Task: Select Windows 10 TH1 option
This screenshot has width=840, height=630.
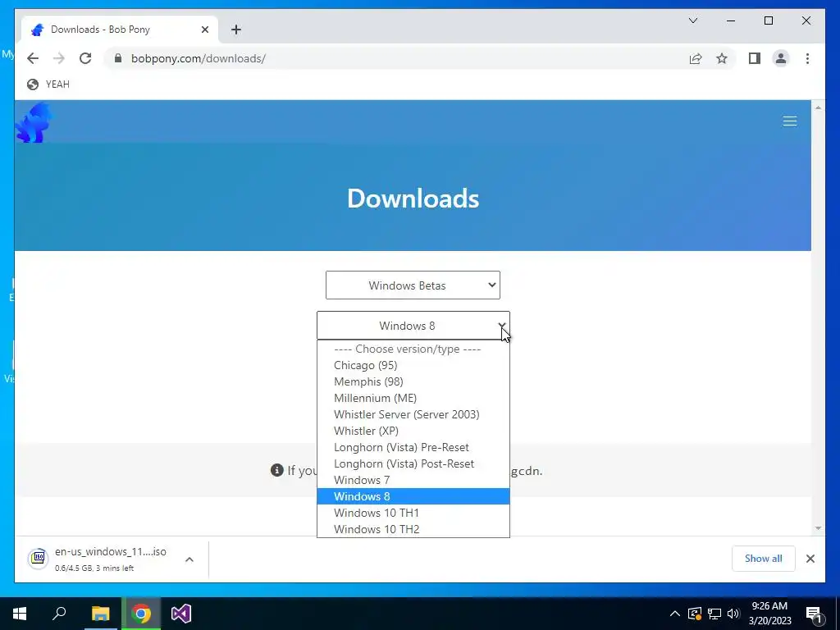Action: click(x=413, y=514)
